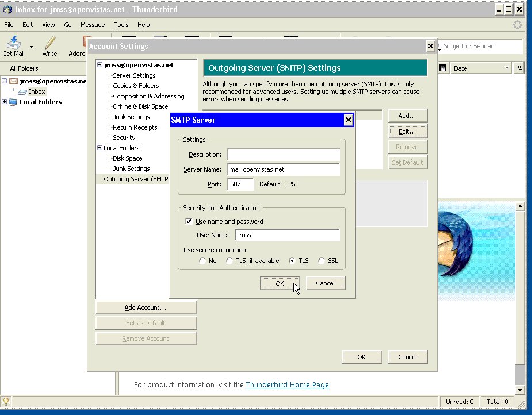Select TLS, if available radio button
This screenshot has width=532, height=415.
pyautogui.click(x=229, y=261)
